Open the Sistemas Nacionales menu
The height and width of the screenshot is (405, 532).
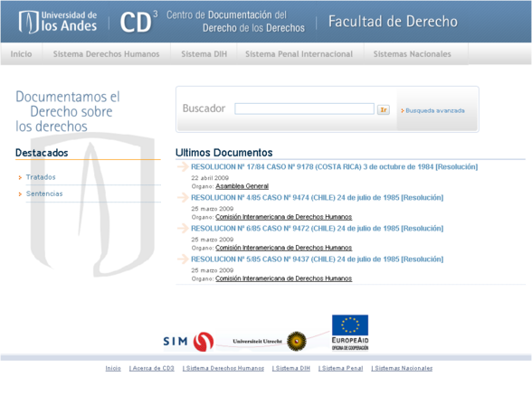(x=413, y=54)
